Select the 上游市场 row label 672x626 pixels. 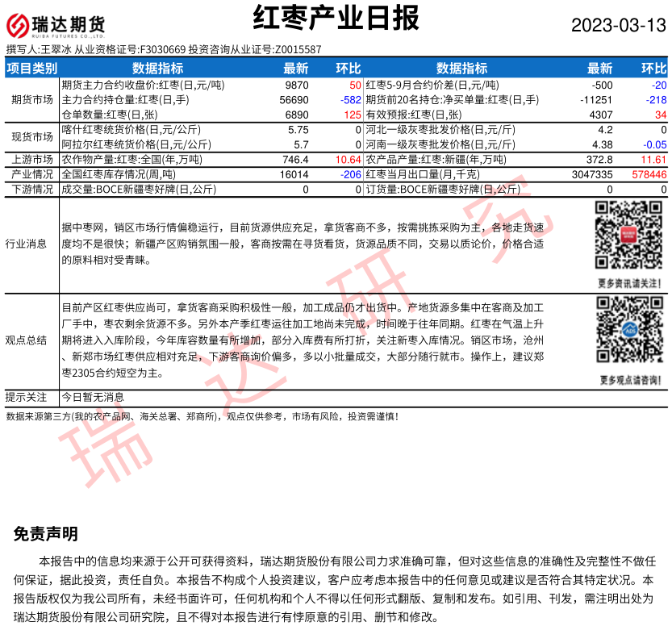click(31, 160)
